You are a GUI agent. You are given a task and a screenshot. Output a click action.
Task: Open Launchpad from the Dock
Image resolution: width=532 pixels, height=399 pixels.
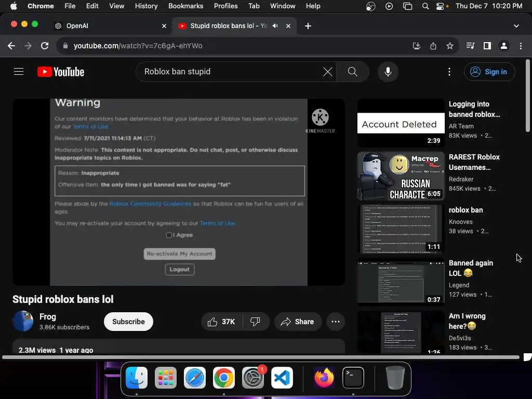click(x=166, y=378)
